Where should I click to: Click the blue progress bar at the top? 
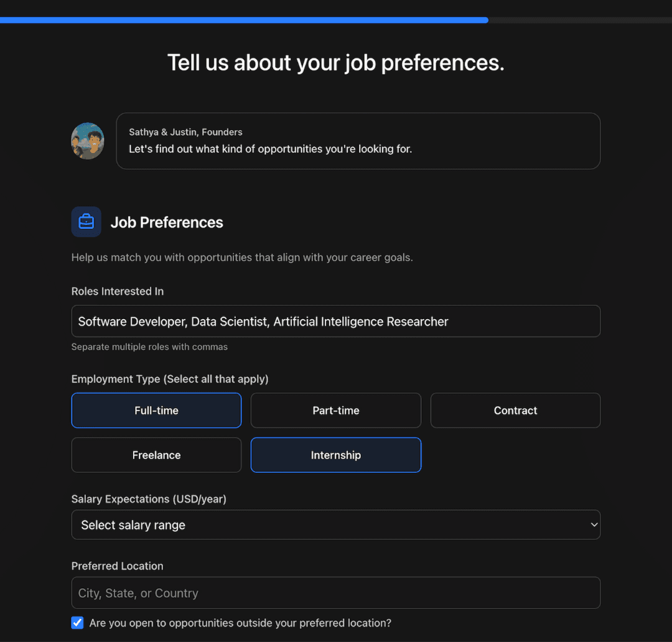pyautogui.click(x=245, y=20)
